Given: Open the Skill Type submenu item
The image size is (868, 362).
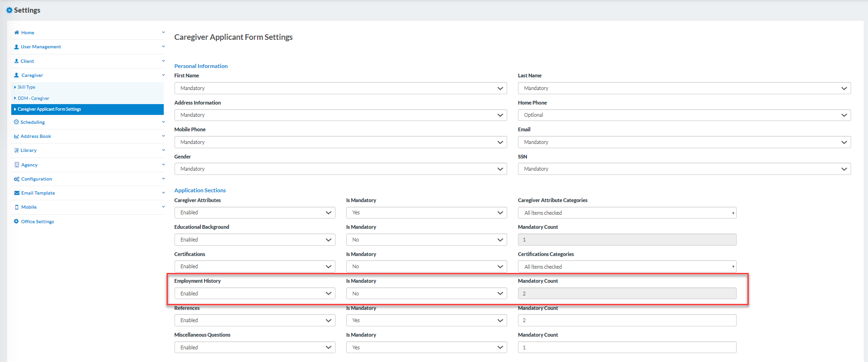Looking at the screenshot, I should 26,87.
